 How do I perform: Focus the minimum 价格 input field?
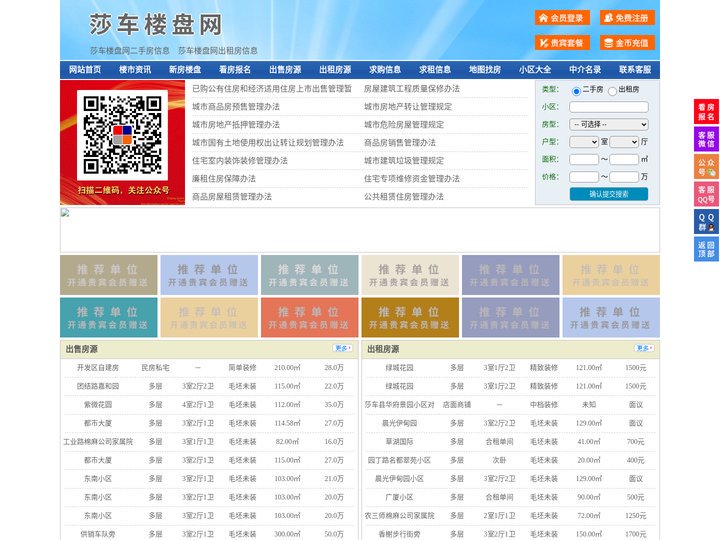pos(584,177)
